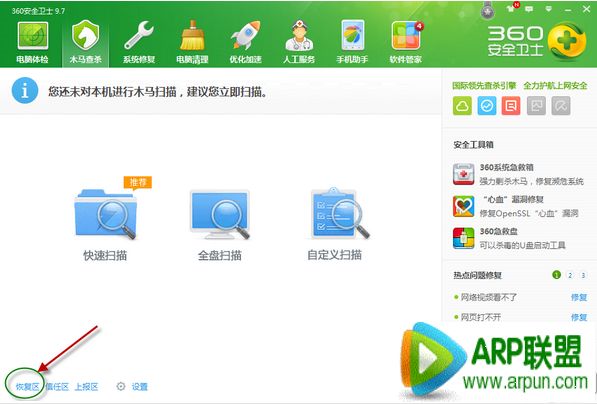
Task: Open 360急救盘 rescue disk tool
Action: (x=509, y=238)
